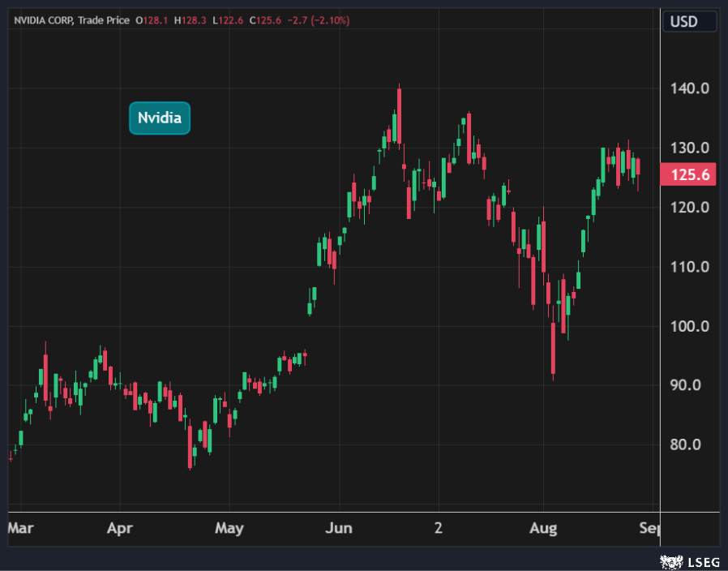
Task: Click the current price tag 125.6
Action: (x=688, y=174)
